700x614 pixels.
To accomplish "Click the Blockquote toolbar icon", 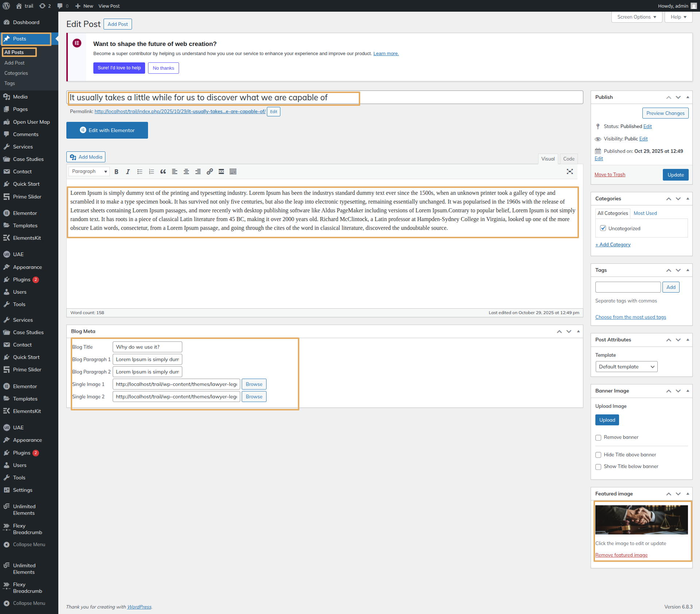I will (163, 171).
